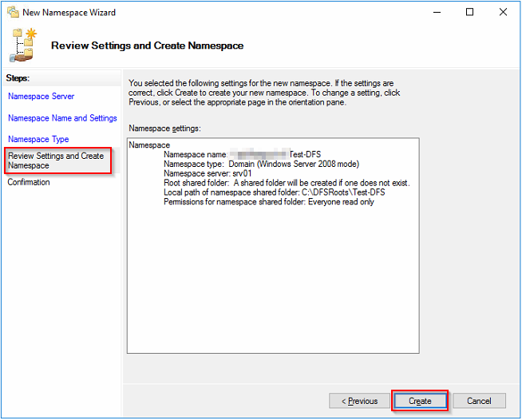522x420 pixels.
Task: Maximize the New Namespace Wizard window
Action: [x=470, y=12]
